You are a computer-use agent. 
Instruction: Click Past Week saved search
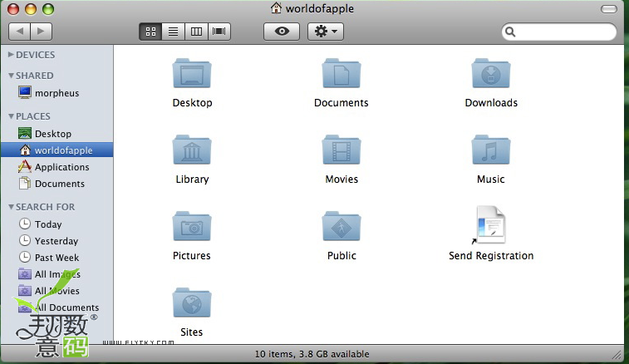(57, 258)
